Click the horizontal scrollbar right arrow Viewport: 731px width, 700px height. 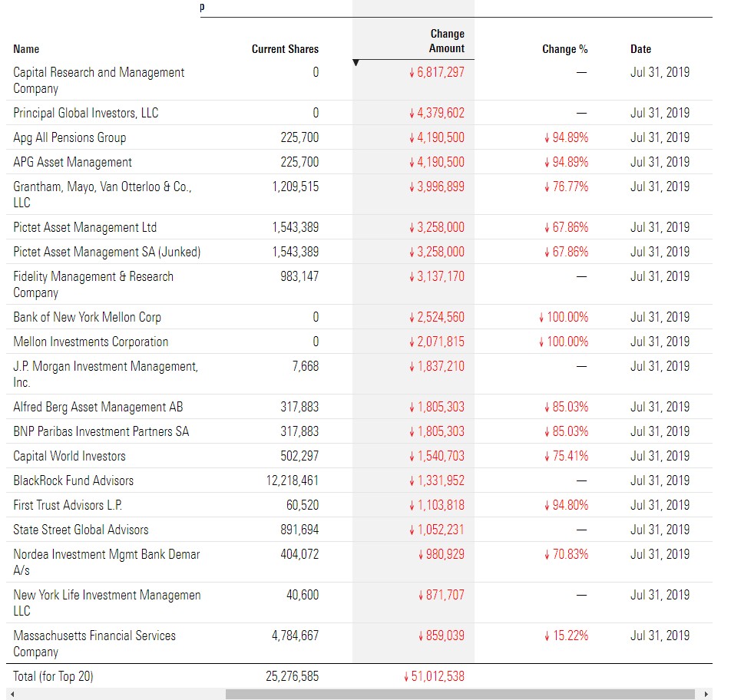click(706, 694)
